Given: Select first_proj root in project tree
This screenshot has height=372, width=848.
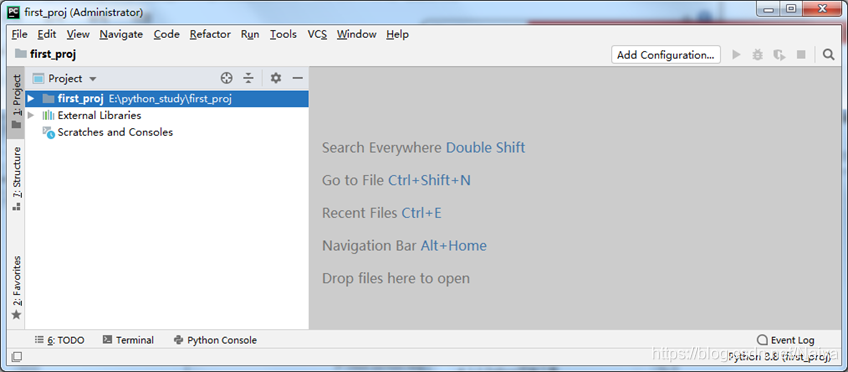Looking at the screenshot, I should tap(167, 98).
